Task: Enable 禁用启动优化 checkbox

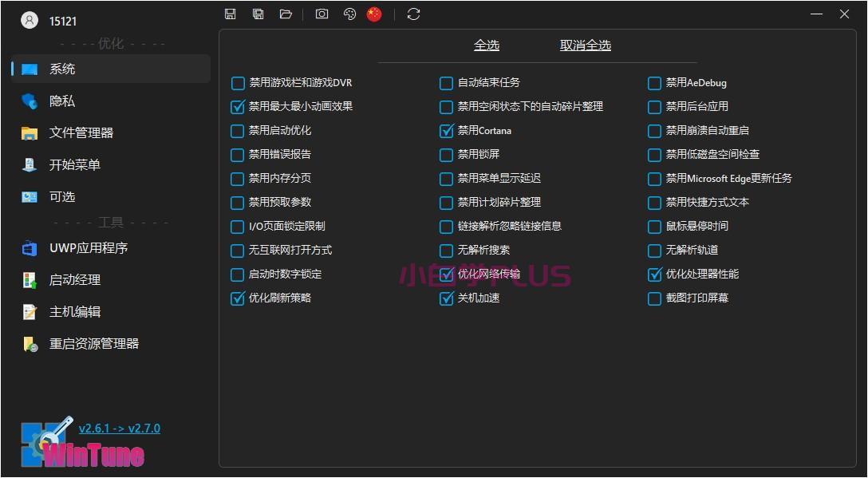Action: click(x=238, y=131)
